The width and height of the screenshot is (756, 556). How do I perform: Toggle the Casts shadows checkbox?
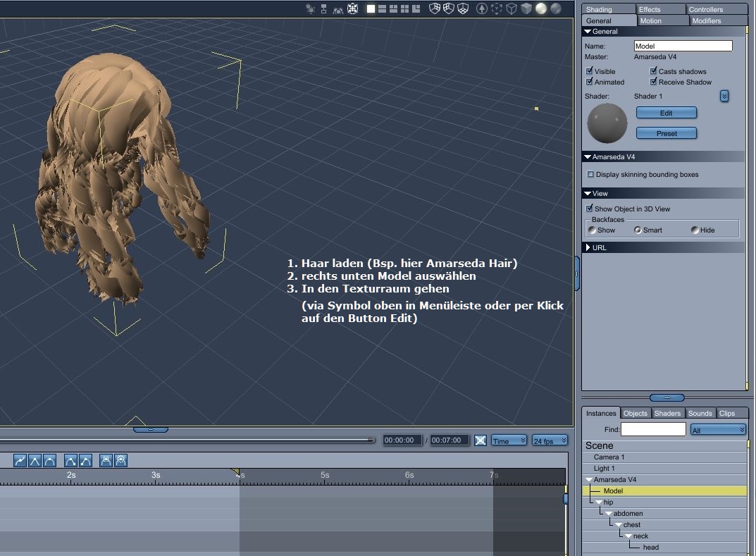click(x=654, y=71)
